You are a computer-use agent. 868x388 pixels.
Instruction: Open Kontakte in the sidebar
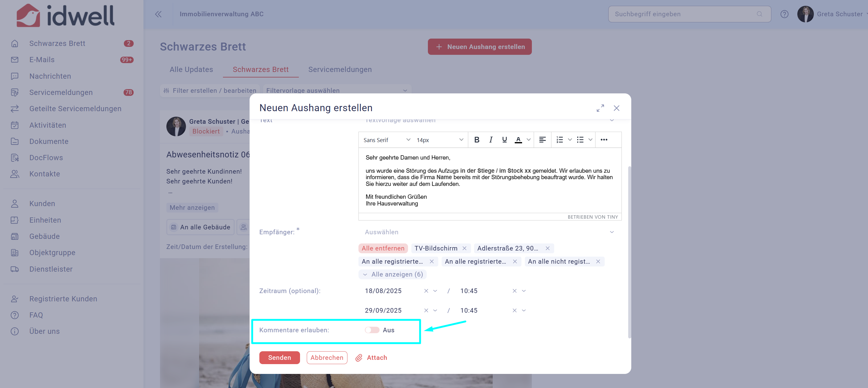[x=44, y=174]
